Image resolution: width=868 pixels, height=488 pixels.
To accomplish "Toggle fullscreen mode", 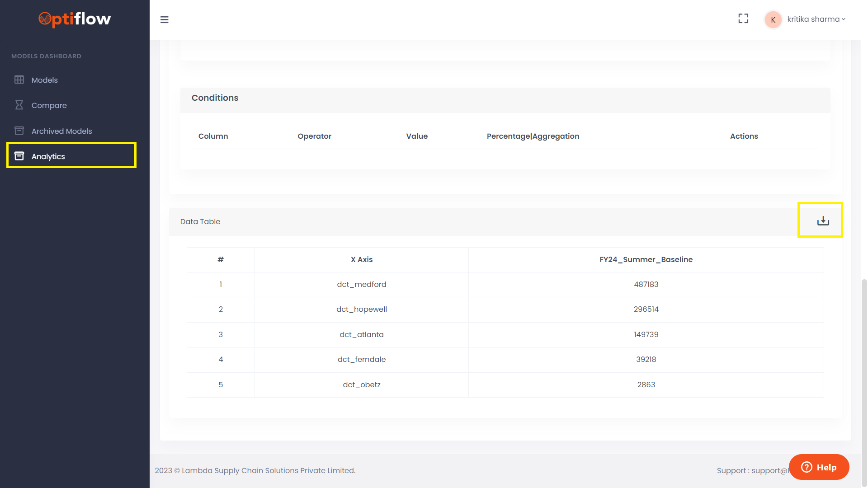I will (743, 19).
